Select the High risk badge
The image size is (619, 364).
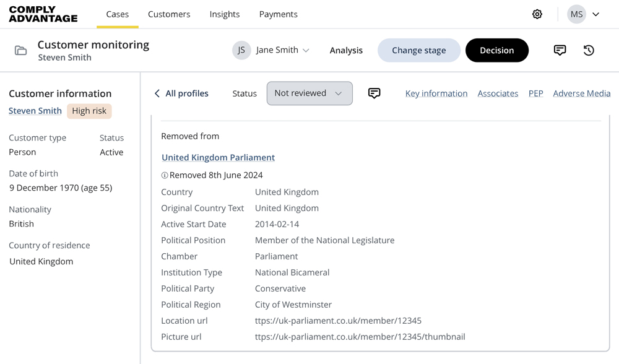[x=90, y=111]
